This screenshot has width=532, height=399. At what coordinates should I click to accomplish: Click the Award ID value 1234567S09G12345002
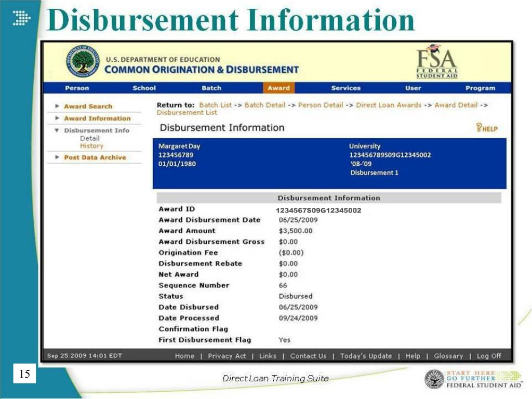pos(318,210)
